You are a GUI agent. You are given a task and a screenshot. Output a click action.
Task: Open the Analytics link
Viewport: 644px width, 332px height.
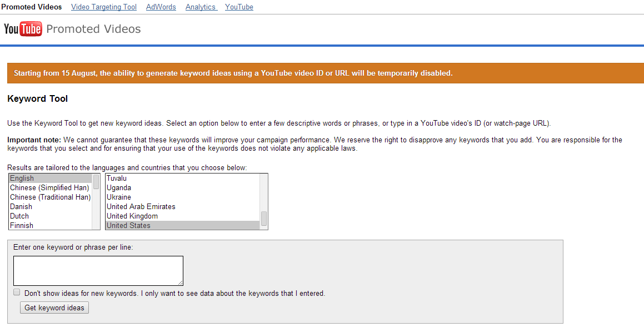(x=201, y=7)
